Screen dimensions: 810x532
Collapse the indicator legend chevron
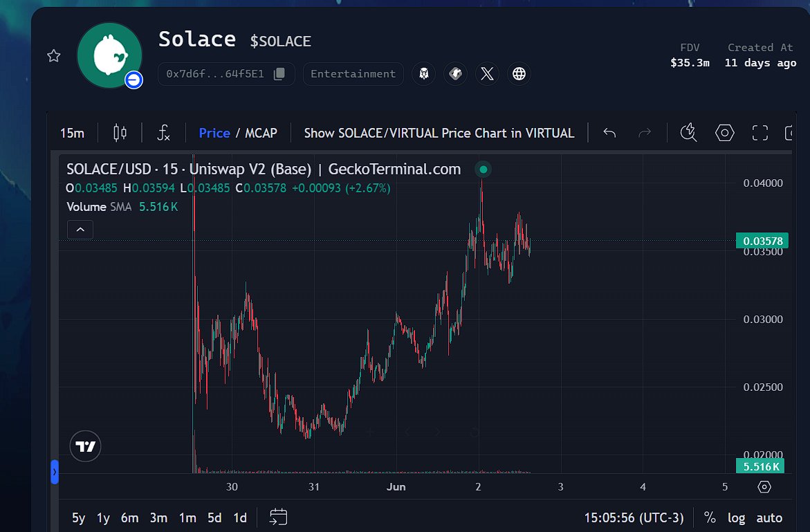(x=80, y=229)
